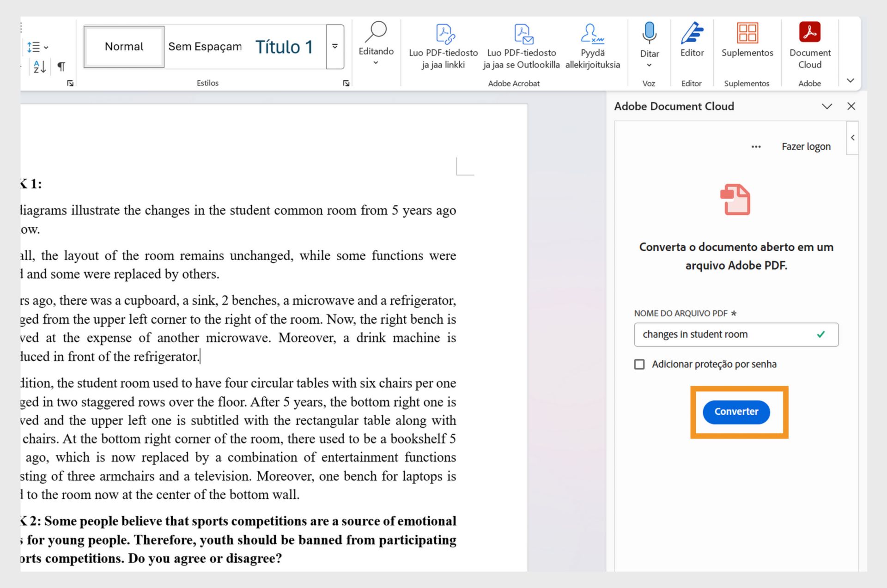
Task: Close the Adobe Document Cloud pane
Action: click(x=851, y=106)
